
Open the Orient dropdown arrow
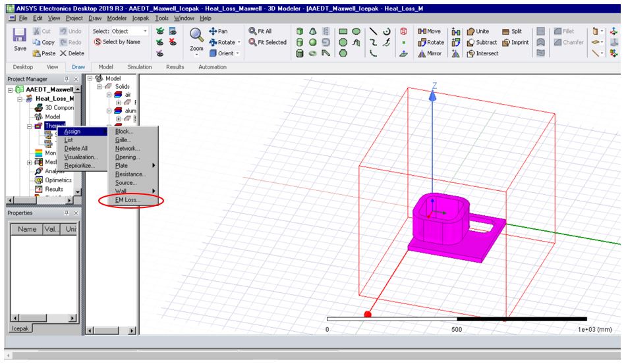pos(237,53)
